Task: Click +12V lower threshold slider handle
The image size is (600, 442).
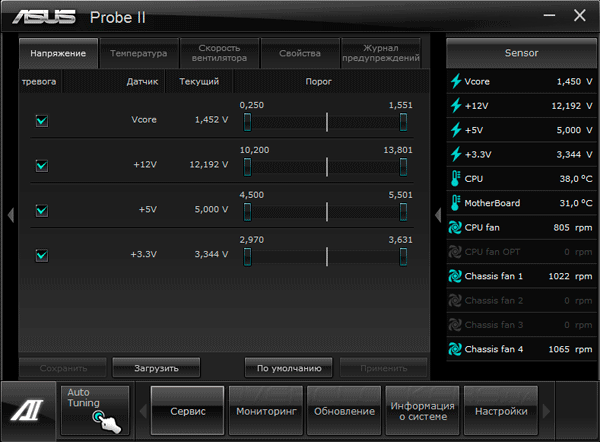Action: (248, 167)
